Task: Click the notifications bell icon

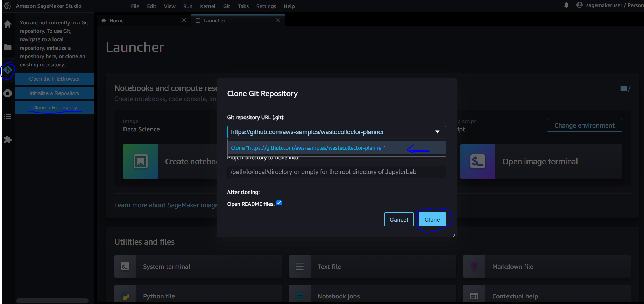Action: [566, 5]
